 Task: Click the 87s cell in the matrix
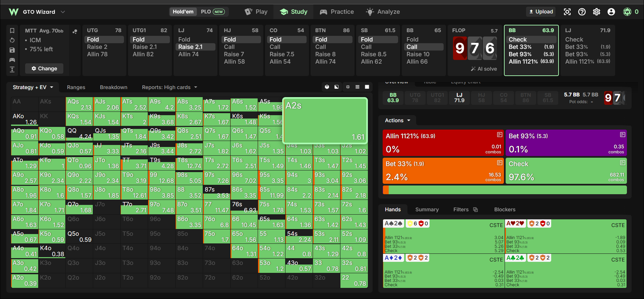click(217, 193)
